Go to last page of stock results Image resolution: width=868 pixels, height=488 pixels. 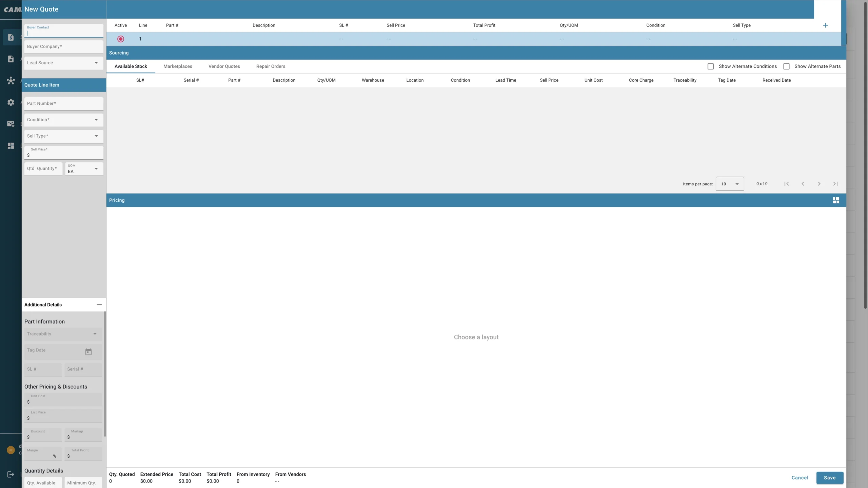pos(835,184)
